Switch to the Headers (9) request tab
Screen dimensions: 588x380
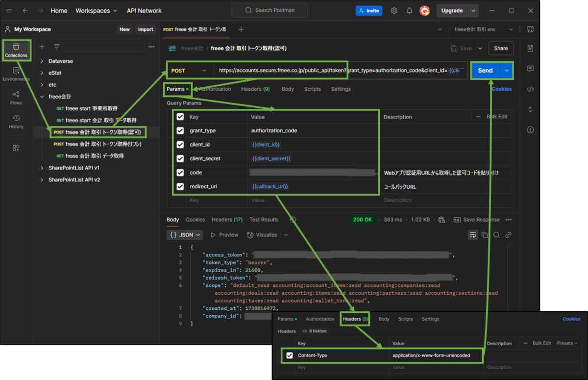tap(255, 89)
